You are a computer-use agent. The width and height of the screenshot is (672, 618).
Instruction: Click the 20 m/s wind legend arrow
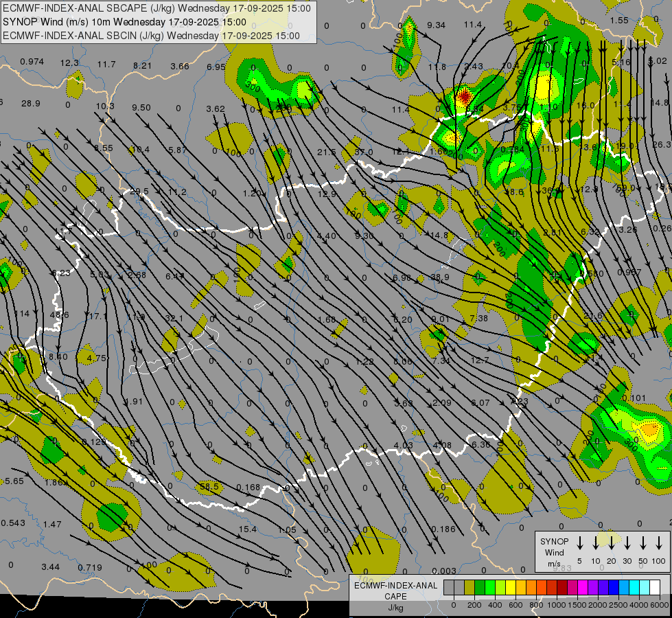(611, 542)
